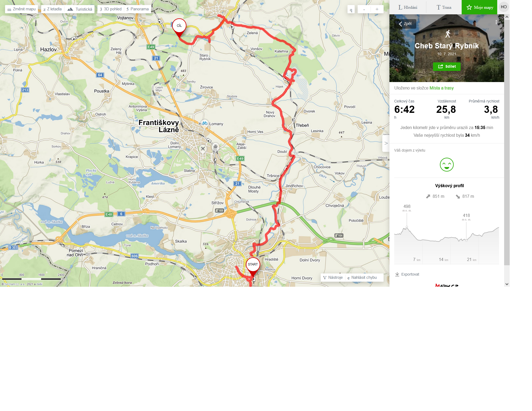Open the Místa a trasy folder link
532x411 pixels.
click(x=441, y=88)
